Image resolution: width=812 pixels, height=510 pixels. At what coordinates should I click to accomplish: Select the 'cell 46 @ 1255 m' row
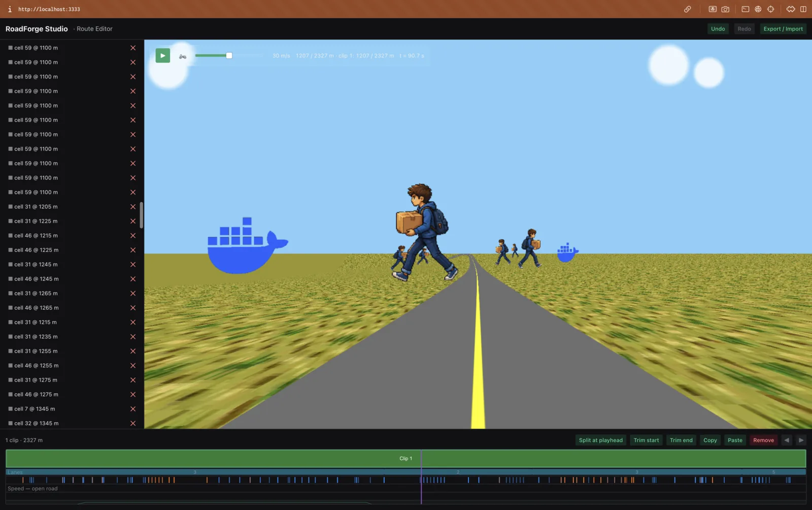click(72, 366)
